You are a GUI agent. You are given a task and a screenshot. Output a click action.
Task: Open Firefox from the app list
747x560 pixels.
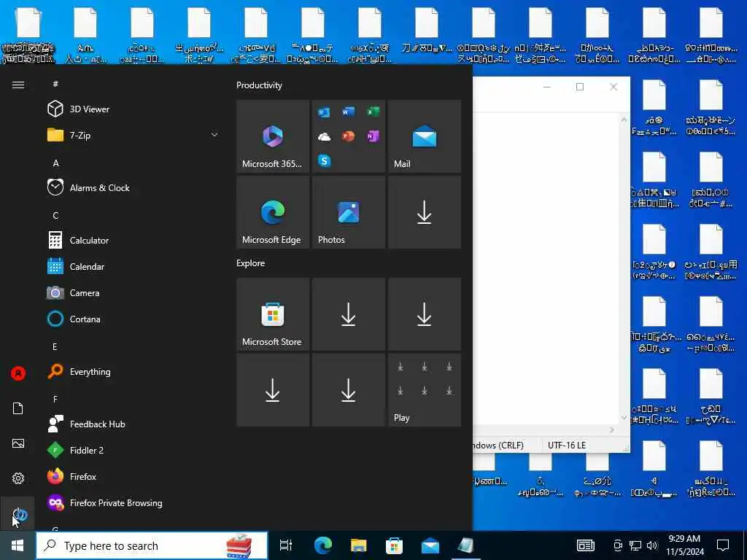[x=133, y=476]
